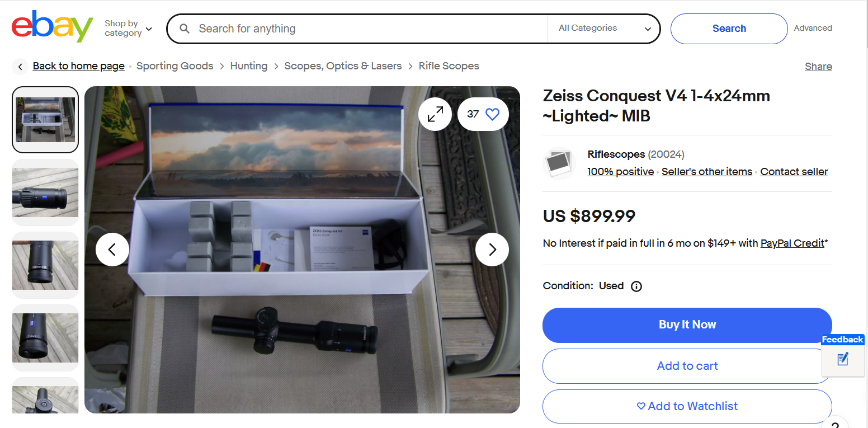Open the Seller's other items link

[706, 172]
